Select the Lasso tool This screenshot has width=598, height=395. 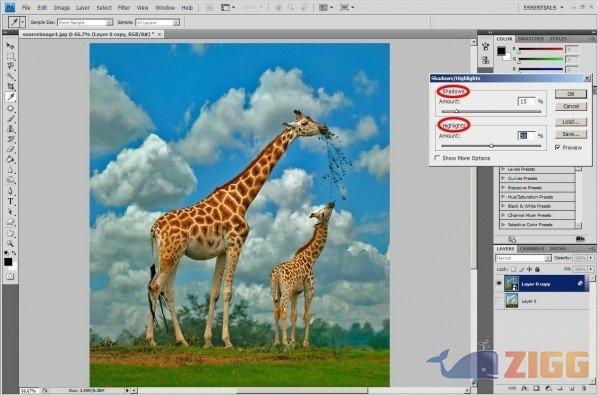(10, 66)
